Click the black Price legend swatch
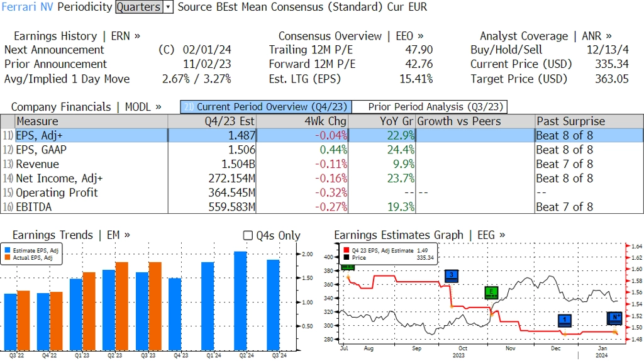The width and height of the screenshot is (644, 361). click(x=347, y=258)
